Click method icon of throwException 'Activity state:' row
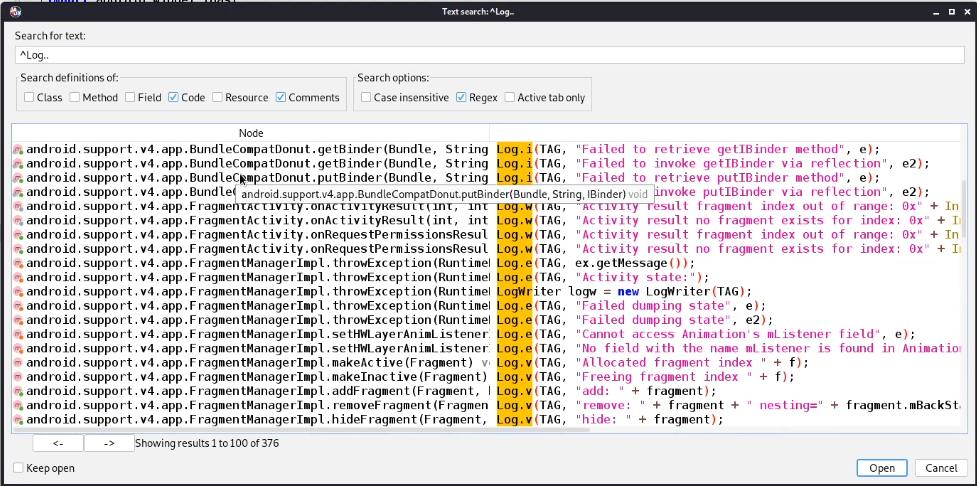977x486 pixels. point(18,277)
